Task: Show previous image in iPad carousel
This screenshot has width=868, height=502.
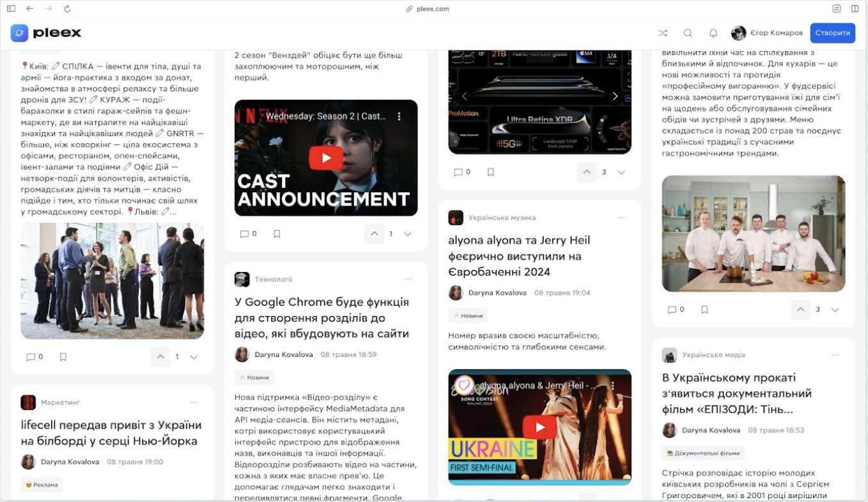Action: [465, 96]
